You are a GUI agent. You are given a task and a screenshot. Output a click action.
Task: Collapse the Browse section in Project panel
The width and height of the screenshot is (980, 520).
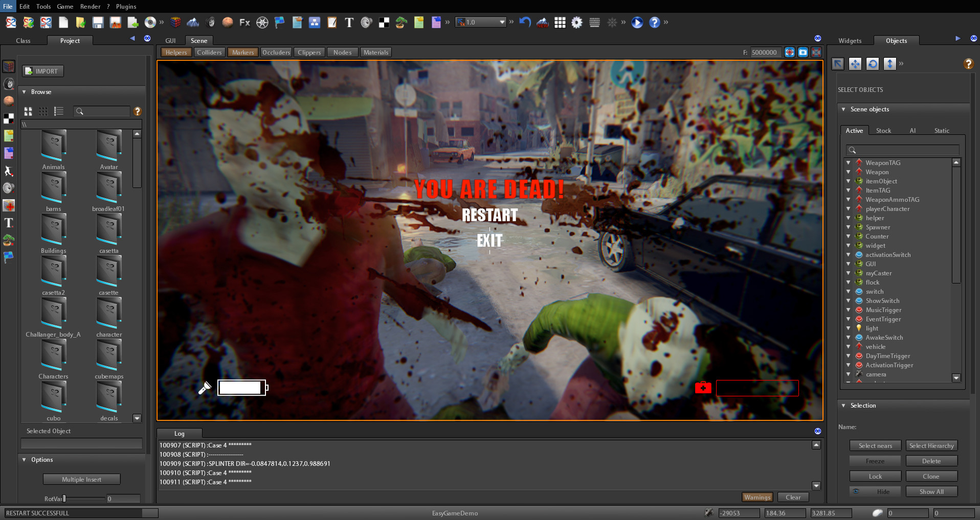click(24, 92)
